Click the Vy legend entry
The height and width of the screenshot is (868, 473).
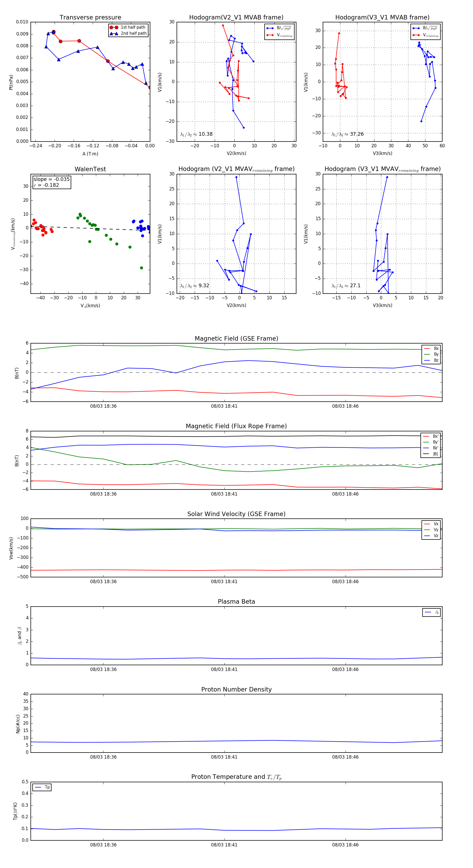431,530
